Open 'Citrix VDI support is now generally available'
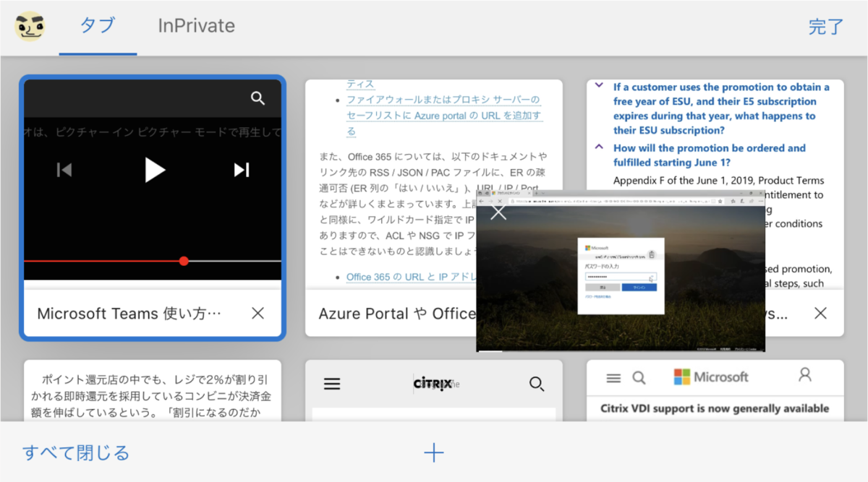Screen dimensions: 868x482 pos(715,408)
